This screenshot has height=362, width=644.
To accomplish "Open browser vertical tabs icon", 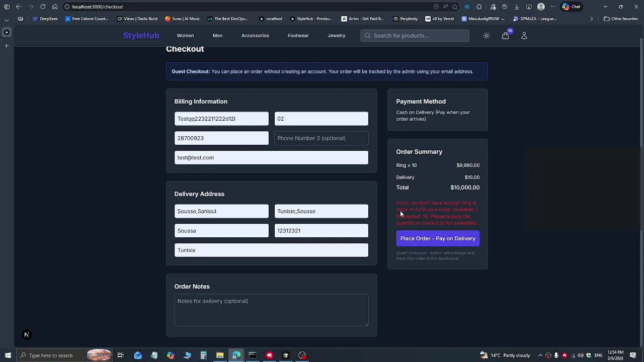I will click(x=7, y=7).
